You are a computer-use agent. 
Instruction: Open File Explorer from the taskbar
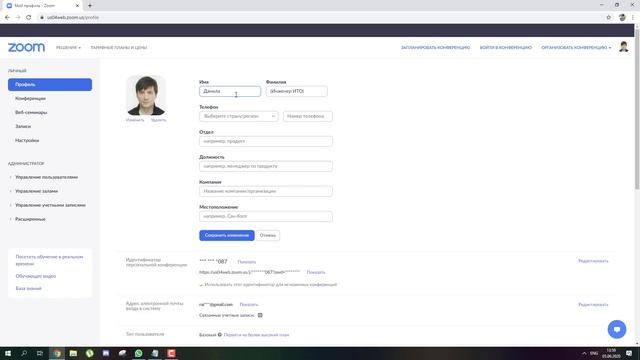coord(73,353)
